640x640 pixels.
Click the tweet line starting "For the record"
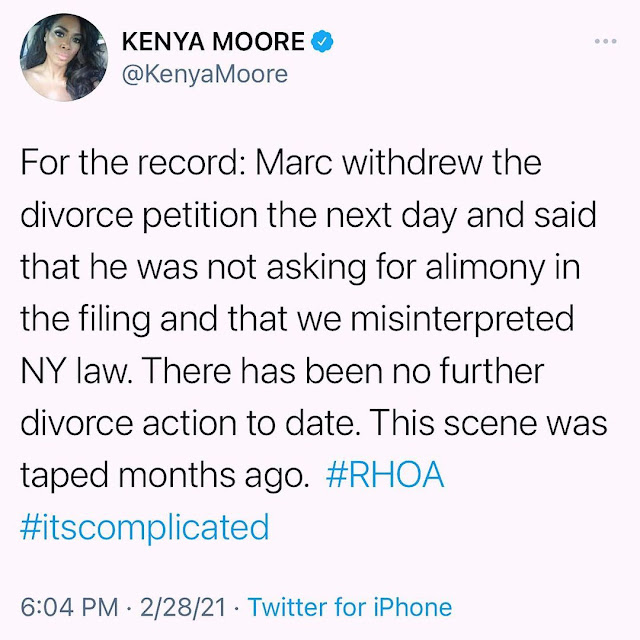[281, 162]
